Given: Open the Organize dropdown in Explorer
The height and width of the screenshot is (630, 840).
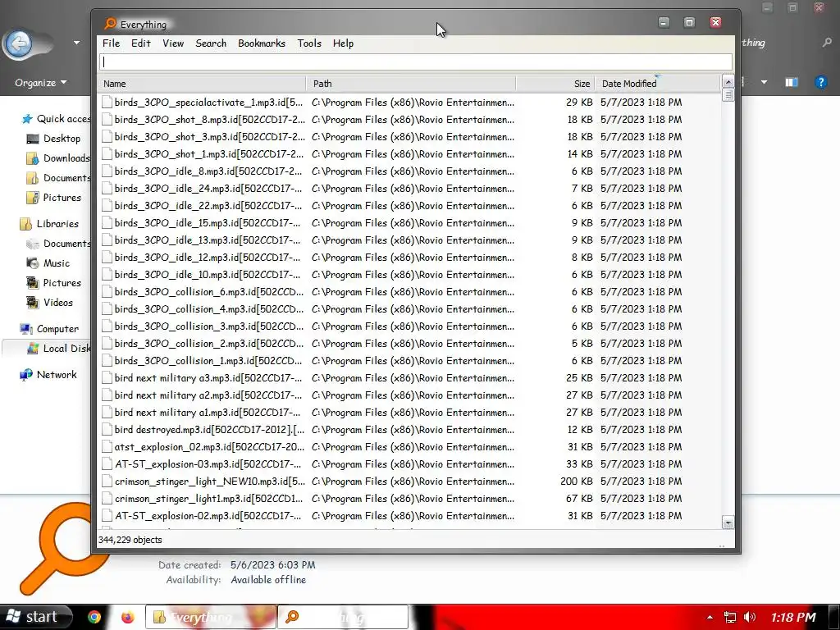Looking at the screenshot, I should click(41, 83).
